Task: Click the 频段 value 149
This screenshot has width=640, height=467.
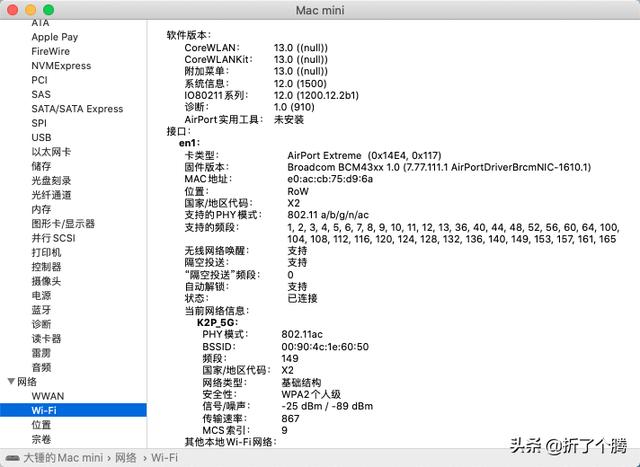Action: pos(290,358)
